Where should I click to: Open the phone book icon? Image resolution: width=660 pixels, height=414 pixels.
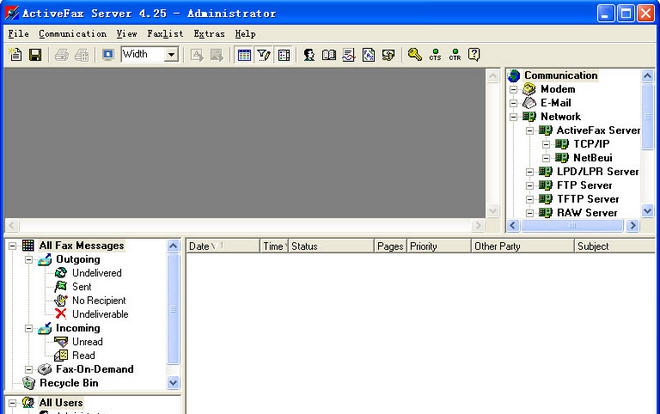coord(329,55)
